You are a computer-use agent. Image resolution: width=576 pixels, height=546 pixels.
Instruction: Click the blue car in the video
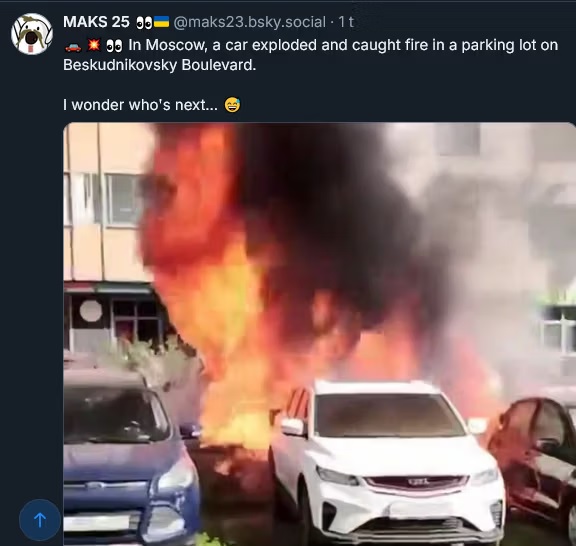pyautogui.click(x=132, y=456)
